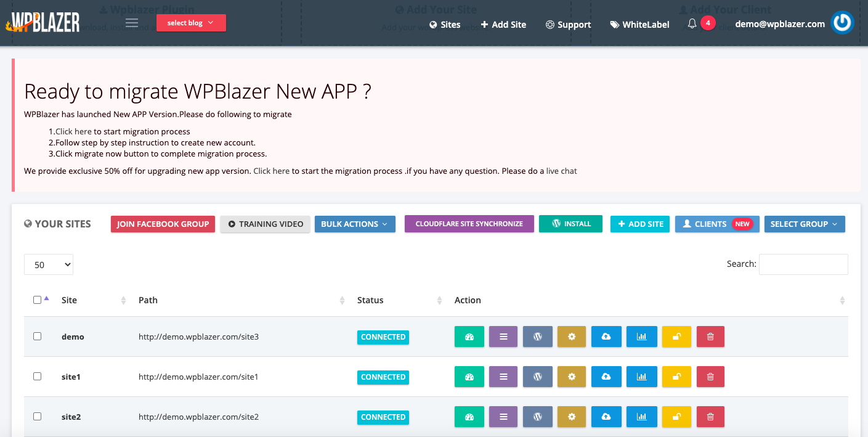Click the purple list icon in demo row
This screenshot has height=437, width=868.
504,337
